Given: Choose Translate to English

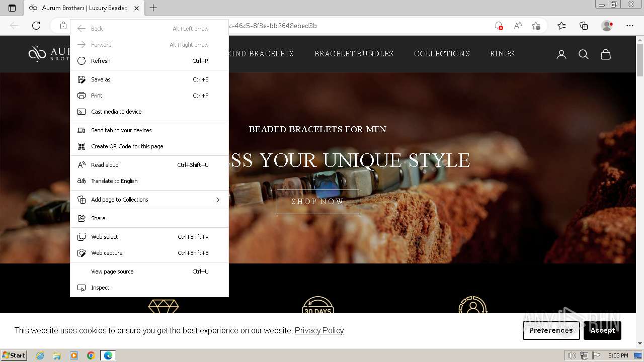Looking at the screenshot, I should point(149,181).
